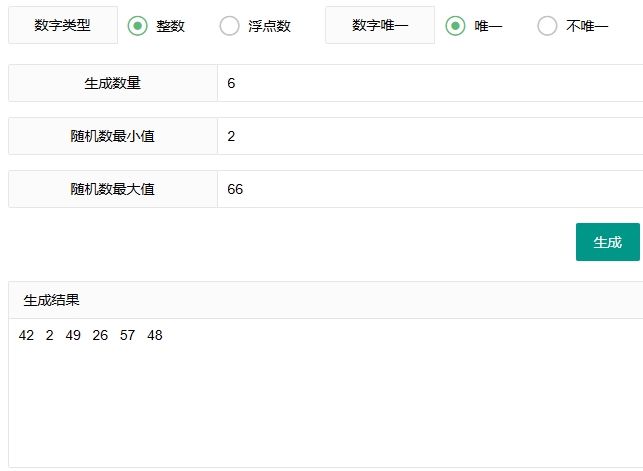Click the result number 42

tap(26, 335)
